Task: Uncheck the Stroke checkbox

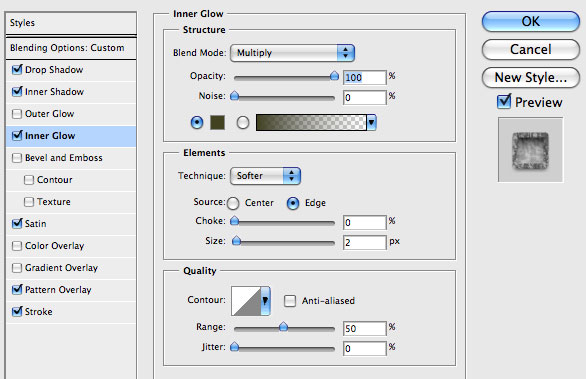Action: tap(17, 311)
